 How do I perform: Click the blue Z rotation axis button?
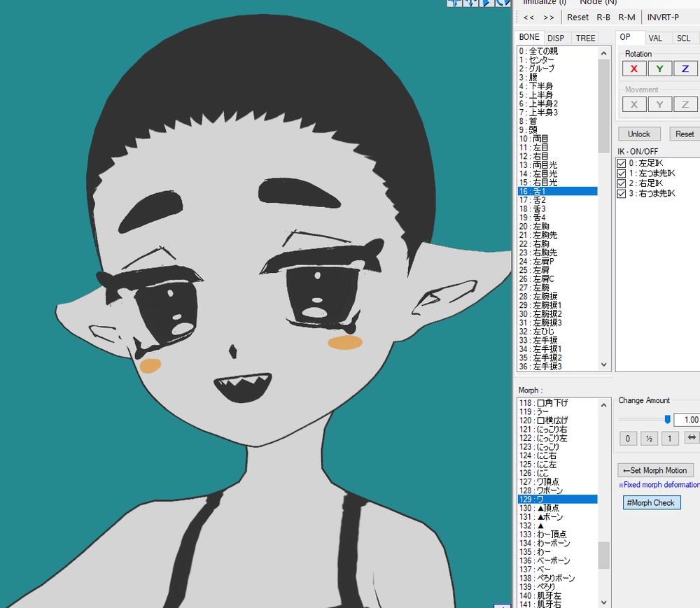coord(685,69)
